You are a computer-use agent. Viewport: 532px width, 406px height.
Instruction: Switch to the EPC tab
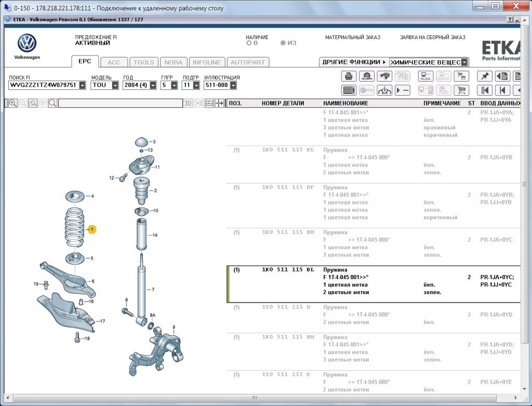[x=85, y=61]
